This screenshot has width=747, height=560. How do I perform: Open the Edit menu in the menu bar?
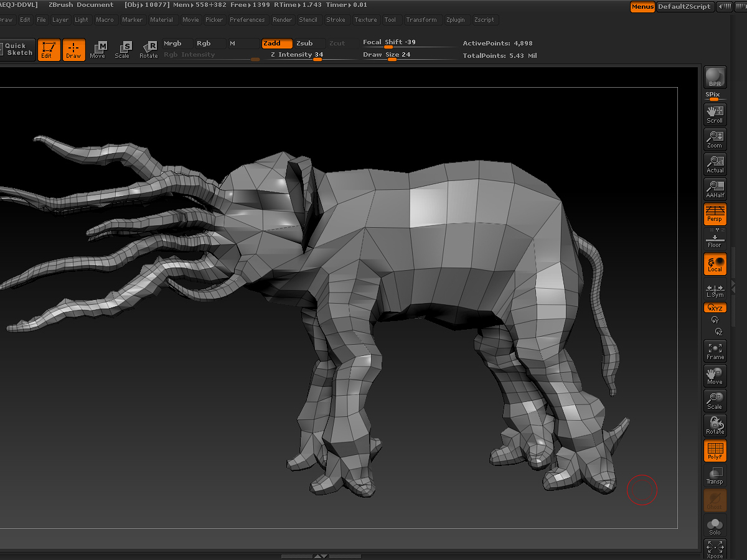coord(25,20)
